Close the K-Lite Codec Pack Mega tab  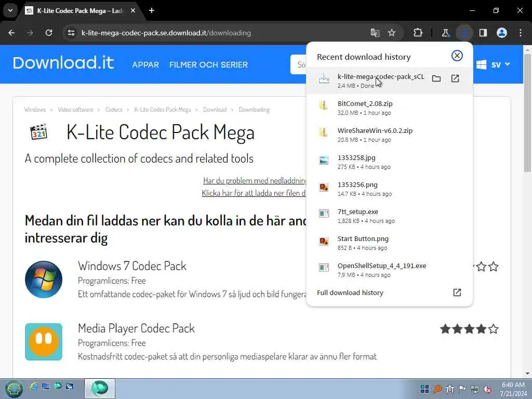133,10
